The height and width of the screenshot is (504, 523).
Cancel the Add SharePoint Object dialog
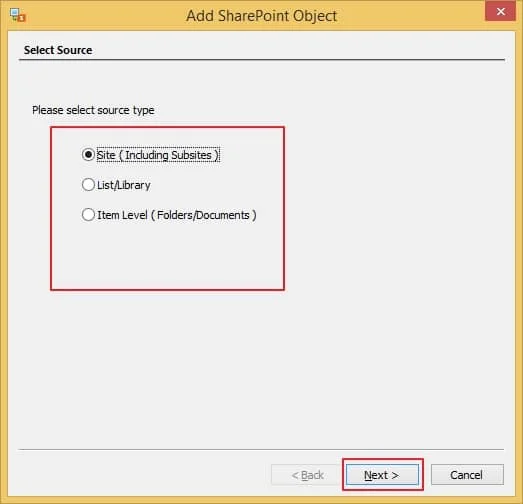coord(467,474)
